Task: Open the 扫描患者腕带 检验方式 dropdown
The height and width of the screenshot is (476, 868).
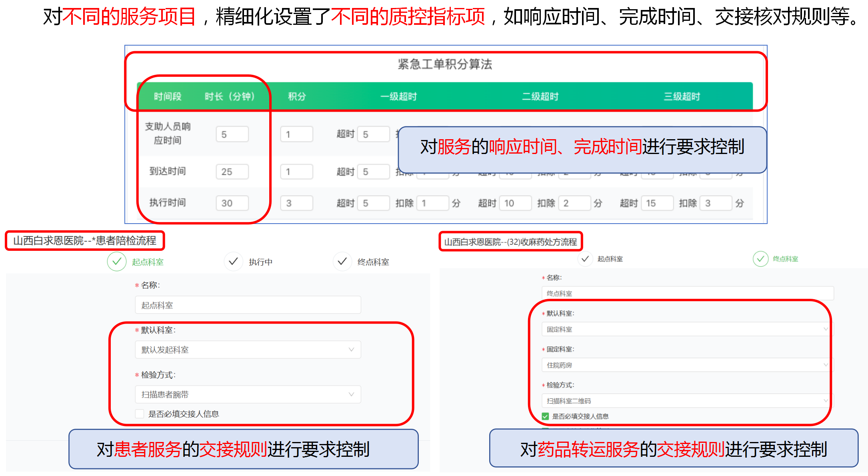Action: pyautogui.click(x=248, y=394)
